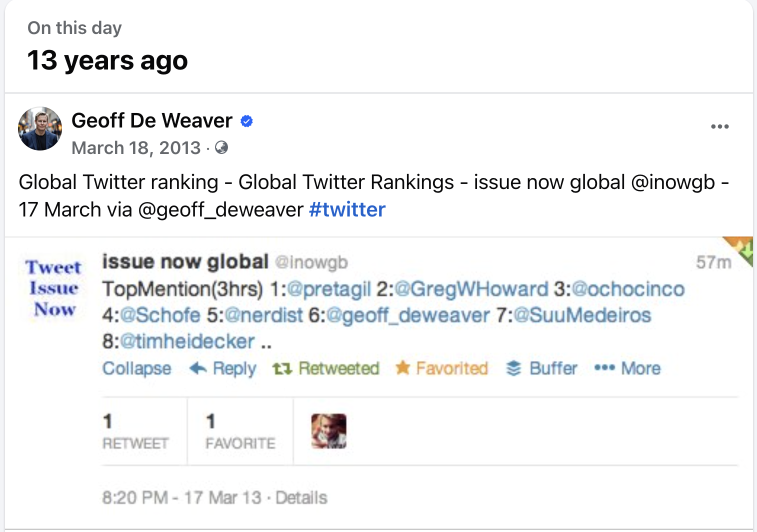
Task: Click Geoff De Weaver's verified badge
Action: click(x=245, y=120)
